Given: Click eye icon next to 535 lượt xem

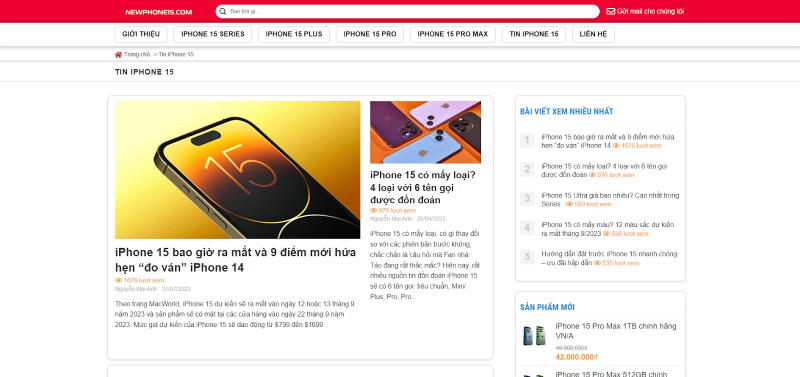Looking at the screenshot, I should click(597, 263).
